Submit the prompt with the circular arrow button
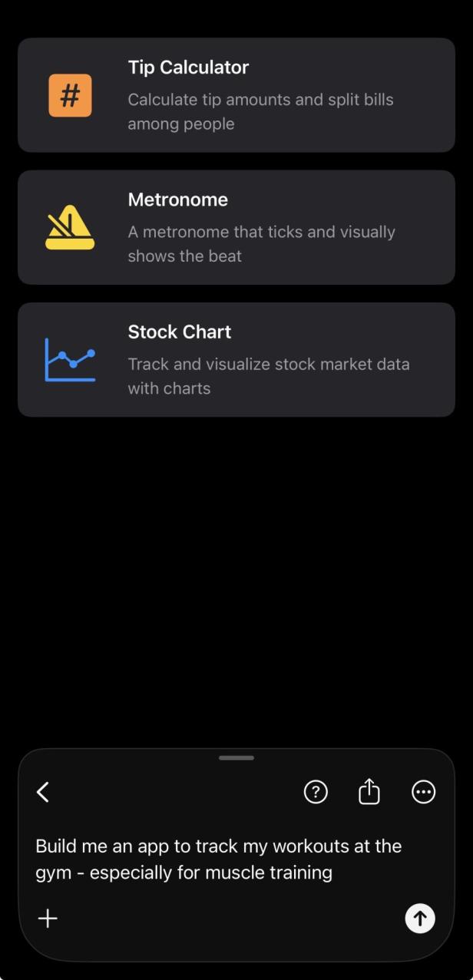473x980 pixels. (x=419, y=918)
